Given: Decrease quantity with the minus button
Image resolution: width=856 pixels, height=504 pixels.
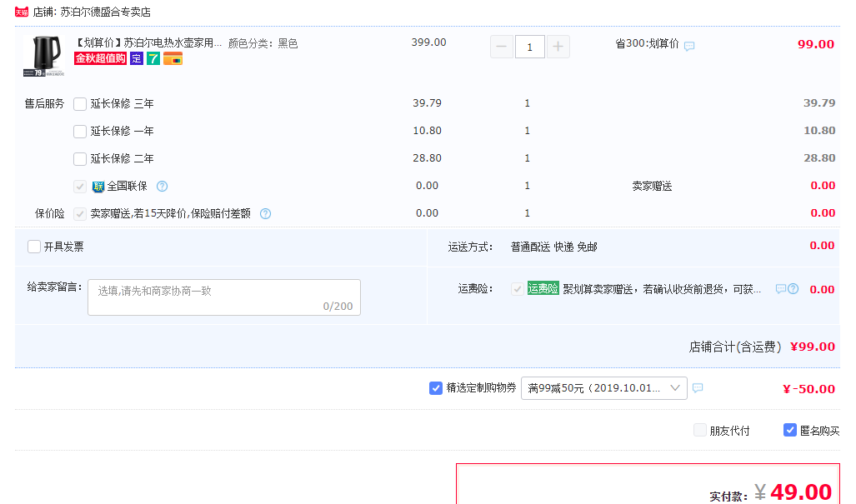Looking at the screenshot, I should click(502, 47).
